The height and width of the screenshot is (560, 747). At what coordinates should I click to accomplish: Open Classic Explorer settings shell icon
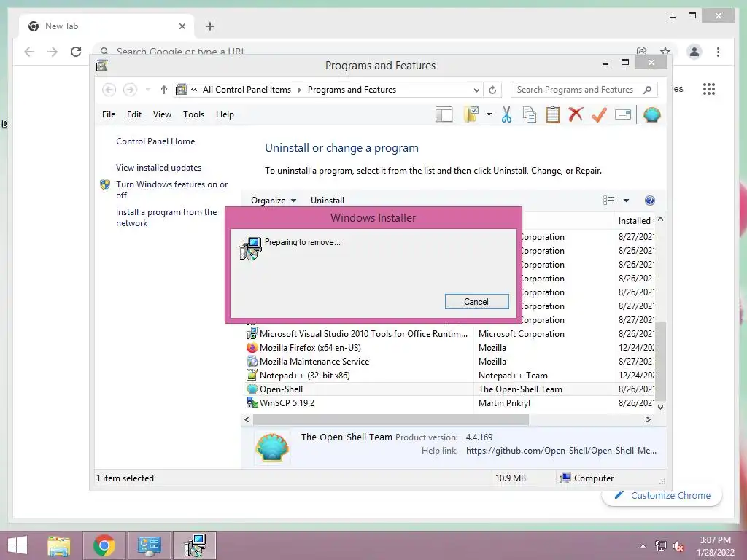pos(651,114)
